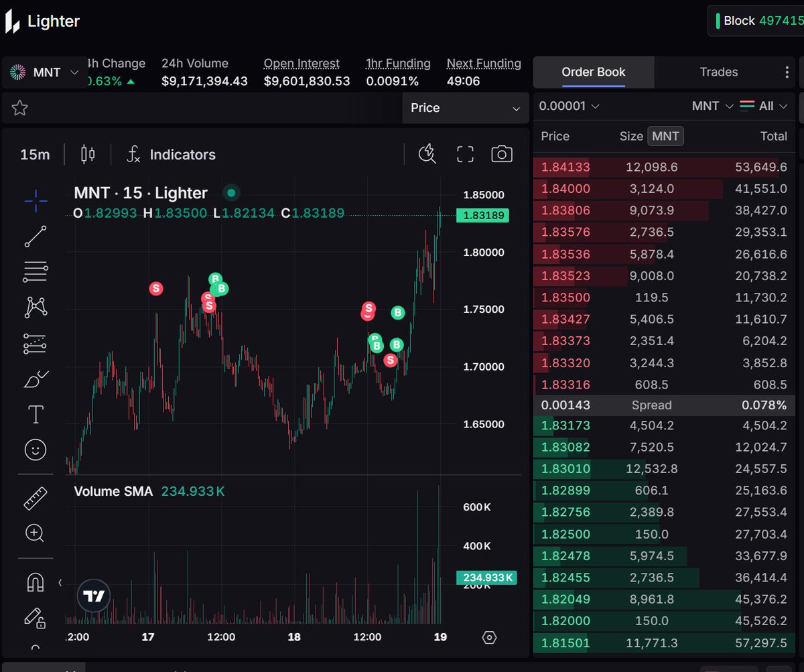Click ask price 1.83576 row

click(x=665, y=232)
